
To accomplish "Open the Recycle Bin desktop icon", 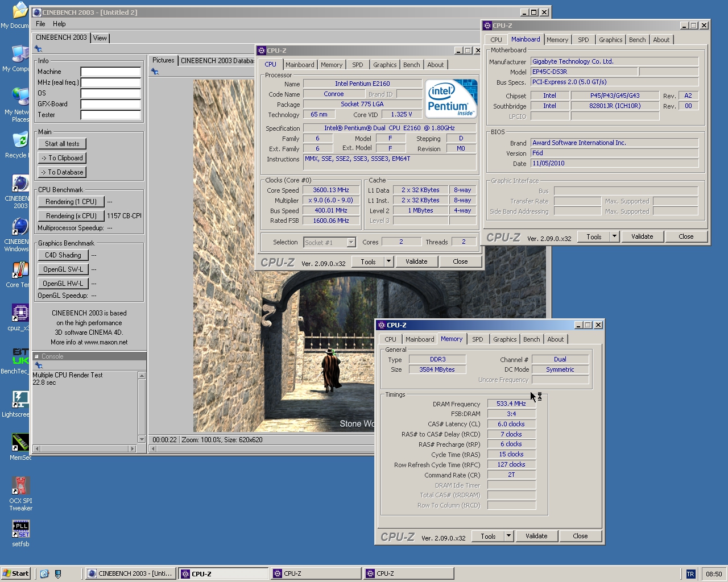I will [x=19, y=145].
